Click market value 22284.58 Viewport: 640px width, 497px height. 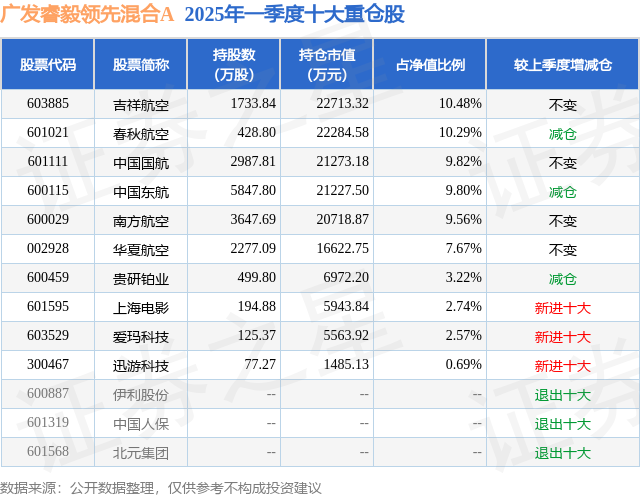tap(342, 133)
